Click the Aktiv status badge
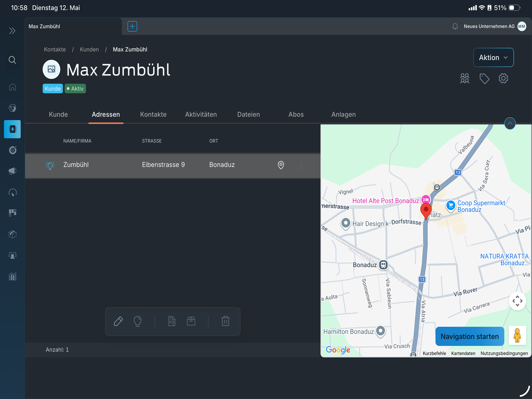The height and width of the screenshot is (399, 532). click(x=75, y=89)
